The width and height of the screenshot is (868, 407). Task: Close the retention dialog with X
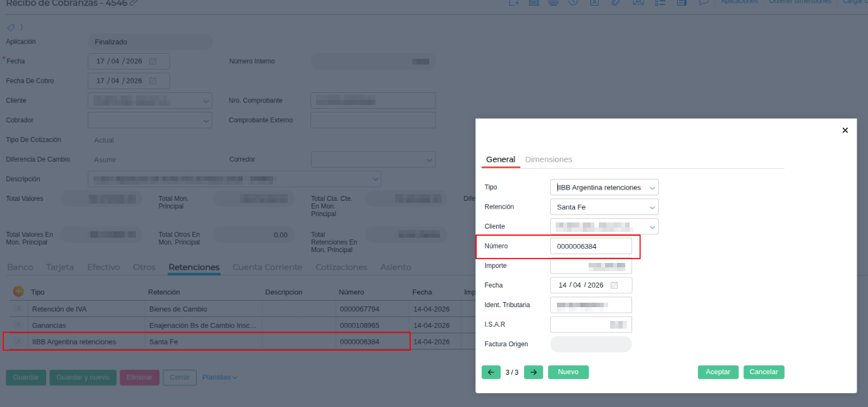(845, 130)
